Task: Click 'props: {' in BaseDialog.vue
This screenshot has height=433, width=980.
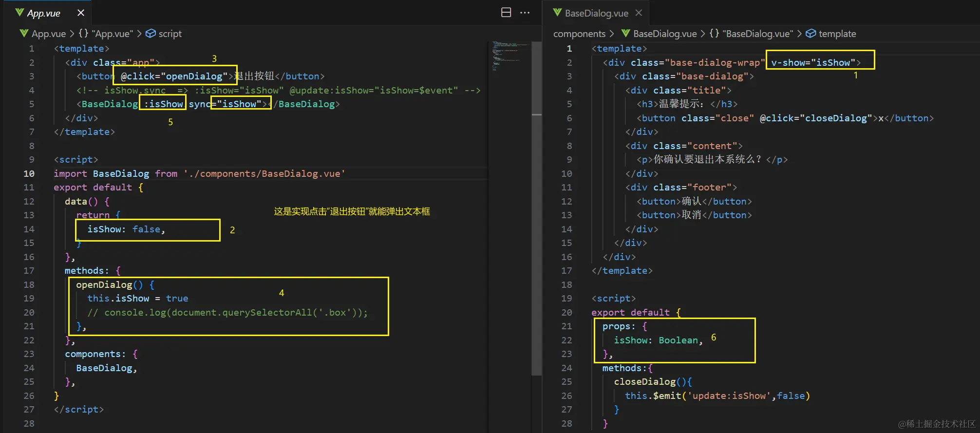Action: point(625,327)
